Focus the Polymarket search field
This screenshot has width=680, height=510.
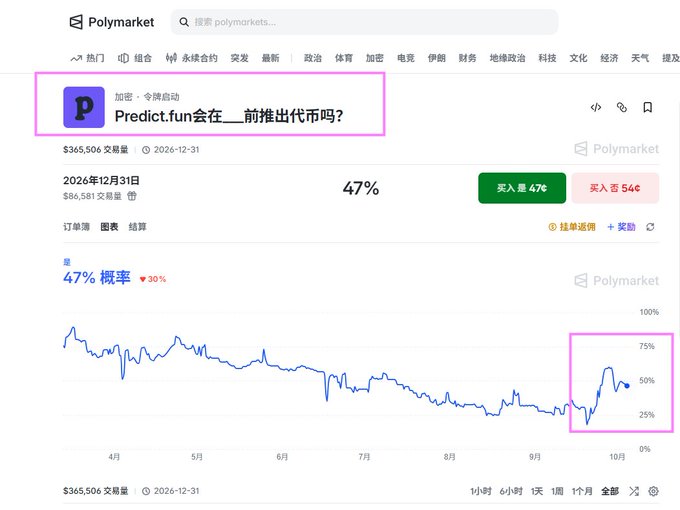click(x=364, y=22)
